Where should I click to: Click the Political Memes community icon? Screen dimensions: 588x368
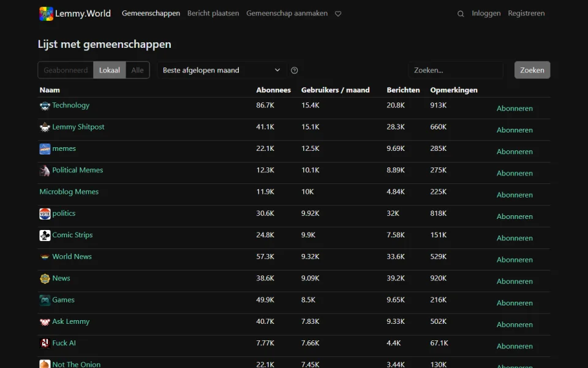(x=45, y=171)
